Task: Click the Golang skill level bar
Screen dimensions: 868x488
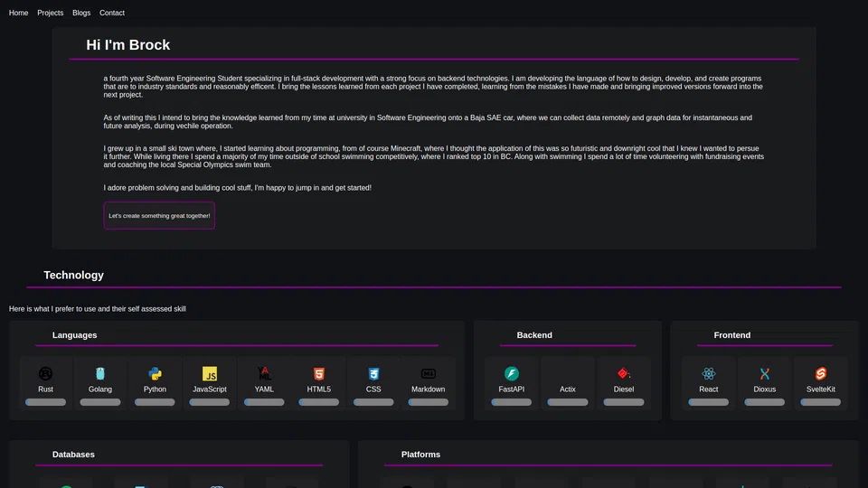Action: 100,402
